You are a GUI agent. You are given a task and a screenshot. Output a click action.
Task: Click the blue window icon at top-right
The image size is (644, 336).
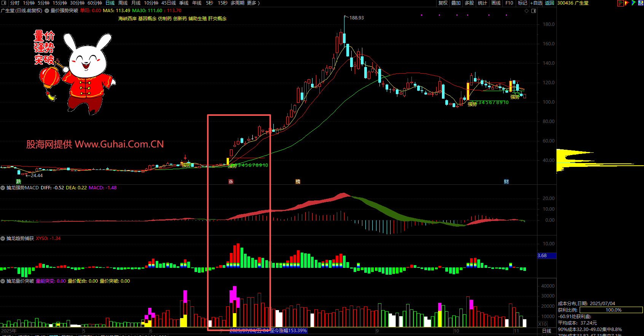pyautogui.click(x=641, y=3)
